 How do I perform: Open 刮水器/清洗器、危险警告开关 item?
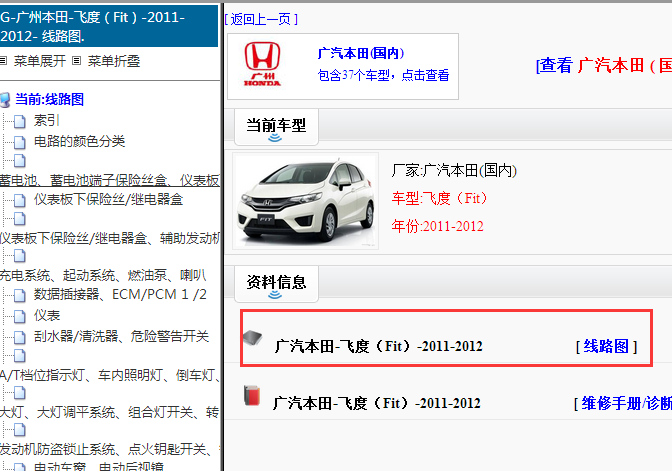pyautogui.click(x=121, y=336)
